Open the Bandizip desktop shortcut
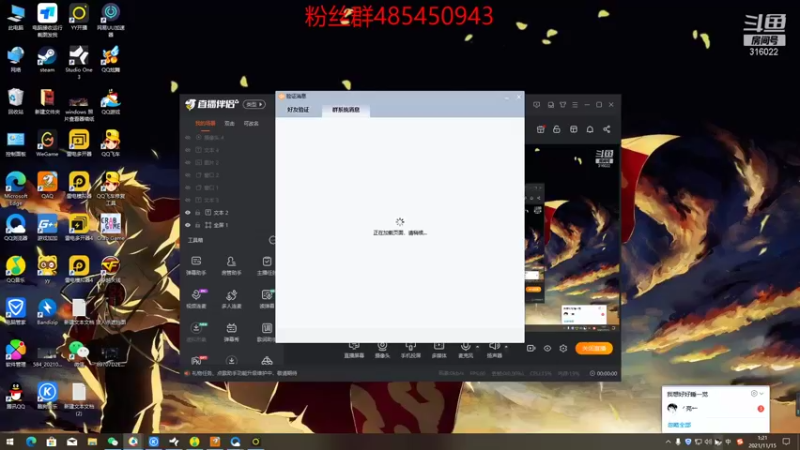The image size is (800, 450). click(x=47, y=312)
